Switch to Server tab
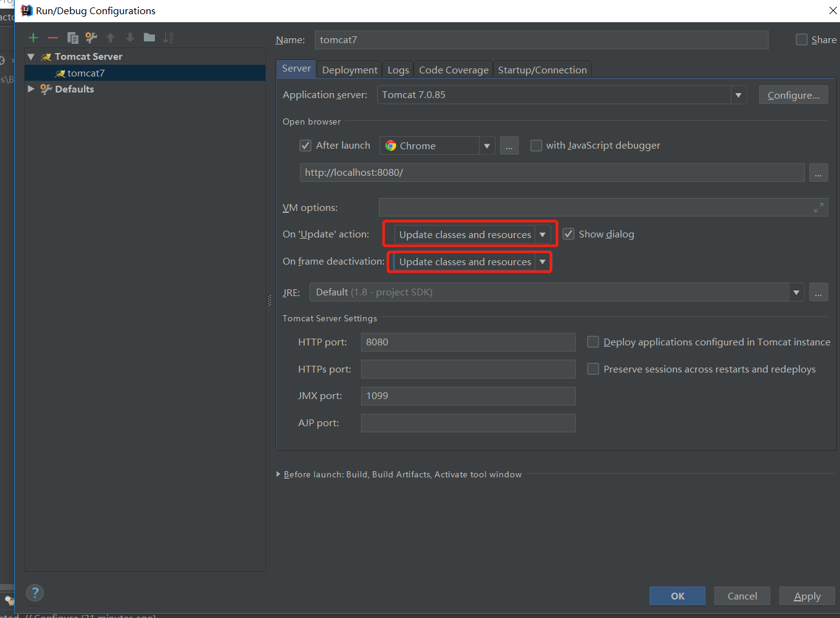This screenshot has width=840, height=618. [x=296, y=68]
